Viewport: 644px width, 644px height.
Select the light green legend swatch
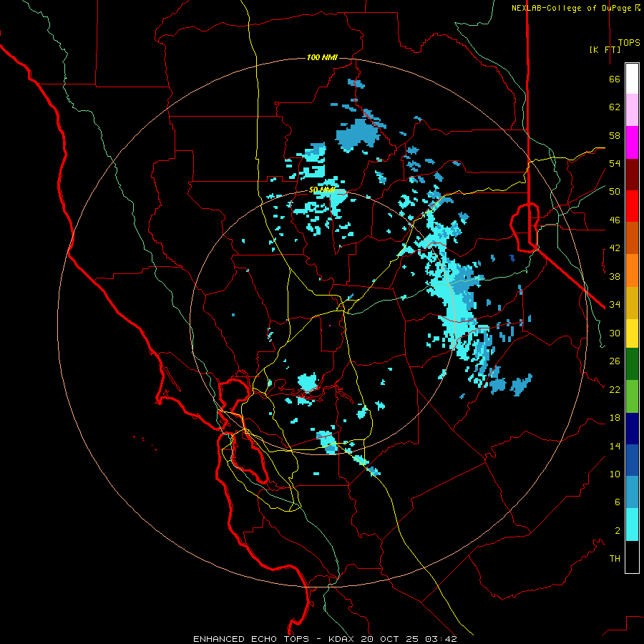[x=632, y=396]
